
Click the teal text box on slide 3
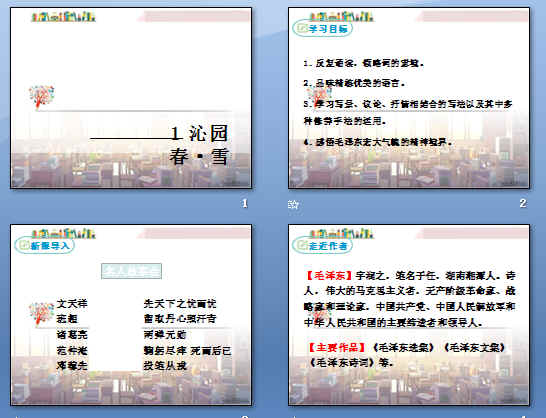[x=131, y=271]
